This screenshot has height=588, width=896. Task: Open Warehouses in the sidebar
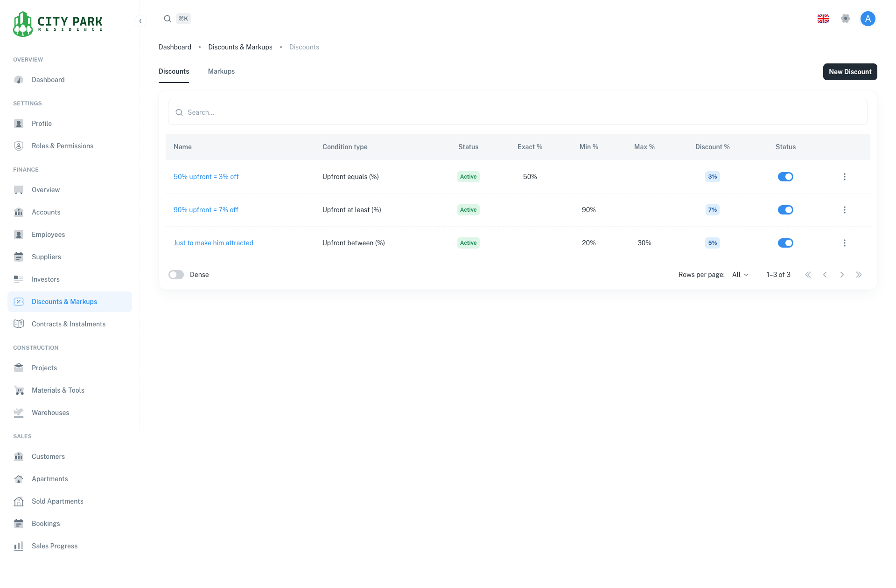[x=50, y=413]
